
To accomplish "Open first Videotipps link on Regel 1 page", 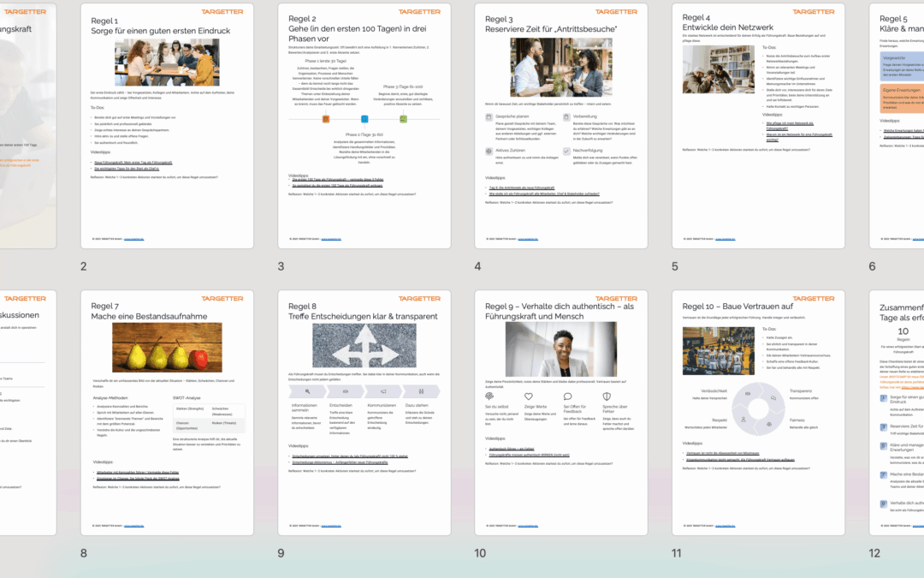I will (133, 162).
